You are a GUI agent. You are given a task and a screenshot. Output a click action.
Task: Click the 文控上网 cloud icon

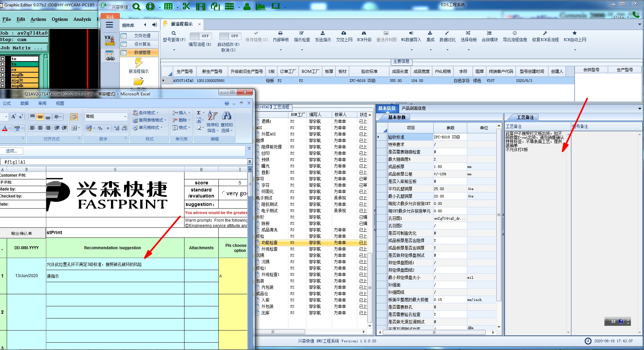pyautogui.click(x=344, y=33)
